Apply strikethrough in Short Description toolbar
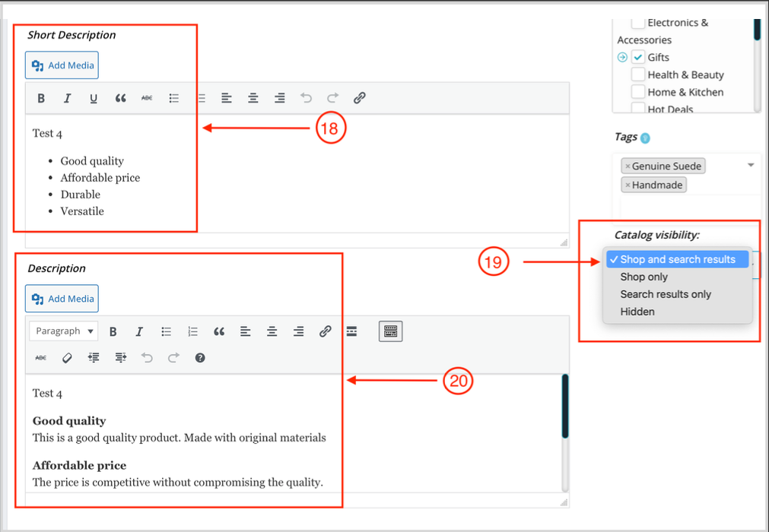Viewport: 769px width, 532px height. [147, 98]
